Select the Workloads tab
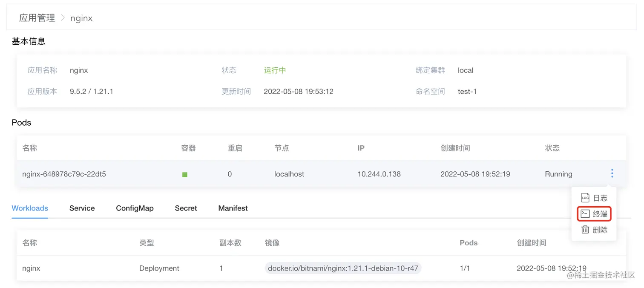644x288 pixels. [29, 208]
